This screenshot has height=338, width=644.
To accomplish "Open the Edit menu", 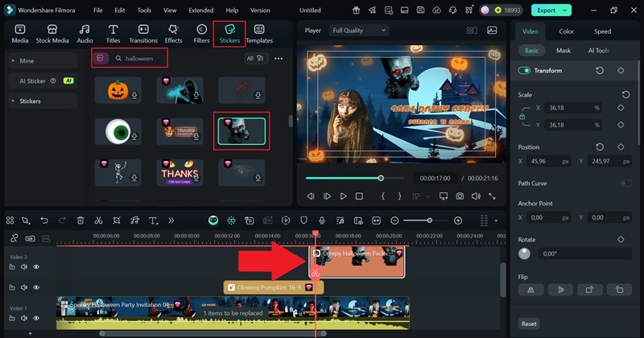I will pos(119,10).
